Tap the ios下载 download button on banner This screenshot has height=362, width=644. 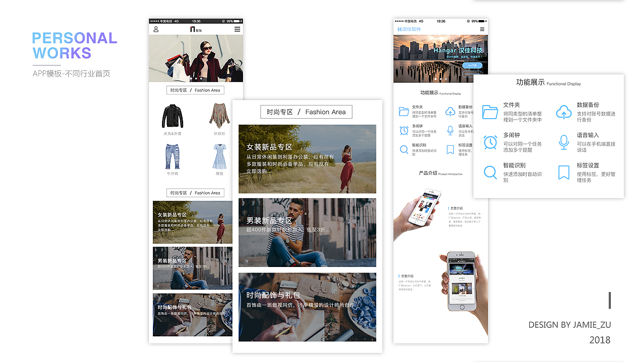tap(472, 65)
